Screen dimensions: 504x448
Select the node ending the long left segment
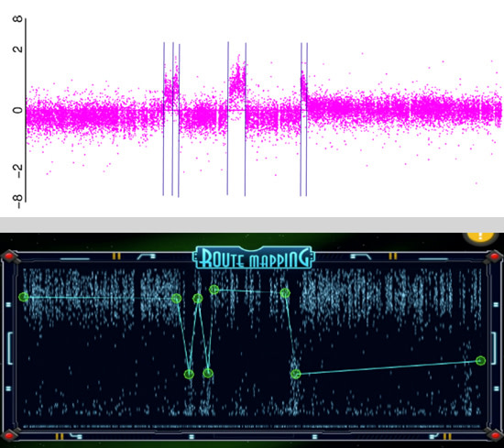176,299
